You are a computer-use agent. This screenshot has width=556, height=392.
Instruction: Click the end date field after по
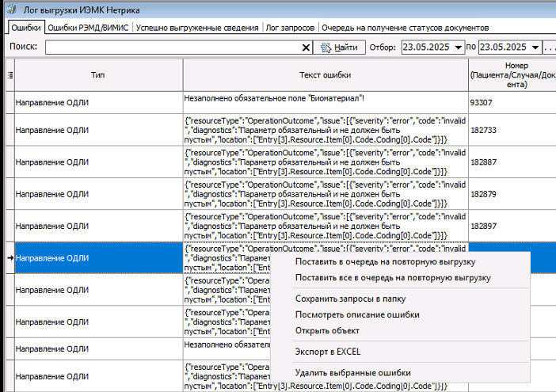[x=505, y=48]
